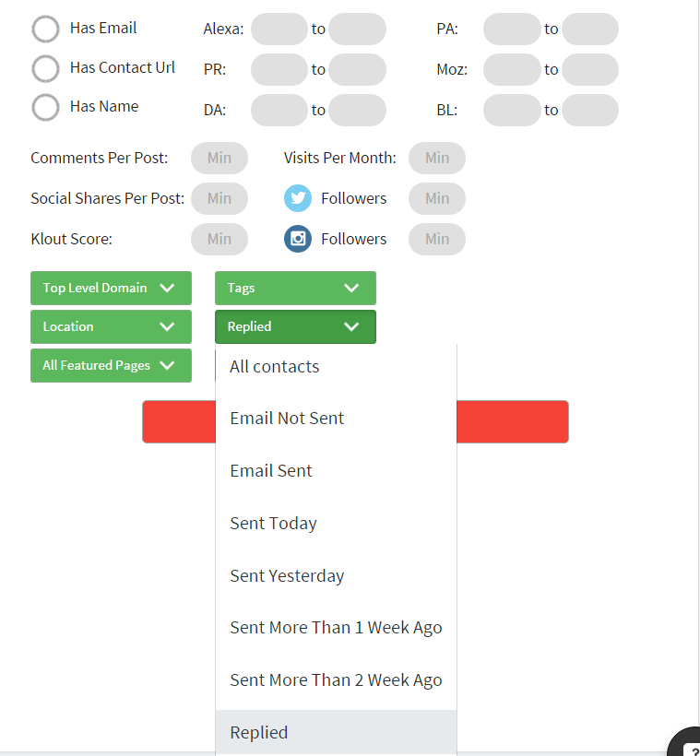The image size is (700, 756).
Task: Choose the highlighted Replied option
Action: coord(336,732)
